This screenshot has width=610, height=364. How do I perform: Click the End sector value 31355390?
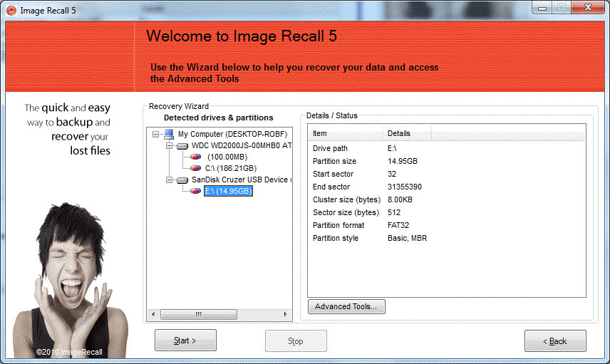[x=405, y=187]
